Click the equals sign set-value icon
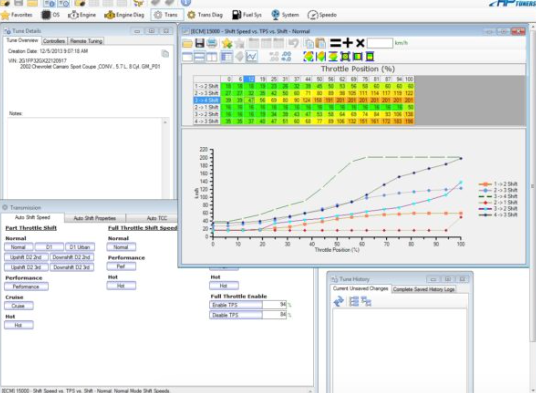536x393 pixels. pyautogui.click(x=335, y=43)
